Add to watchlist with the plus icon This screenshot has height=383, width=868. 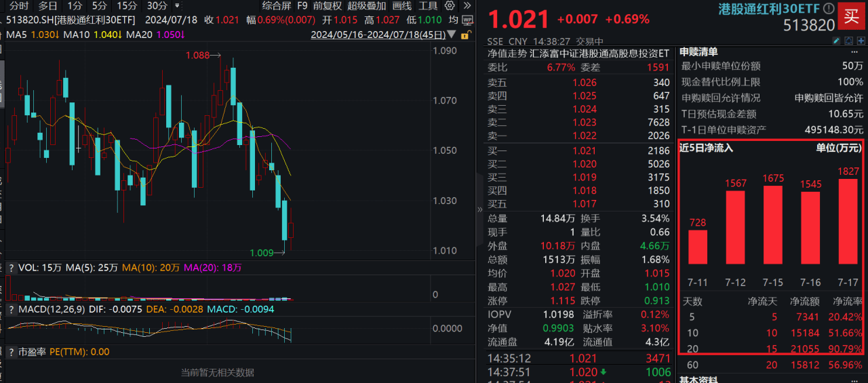[x=861, y=41]
